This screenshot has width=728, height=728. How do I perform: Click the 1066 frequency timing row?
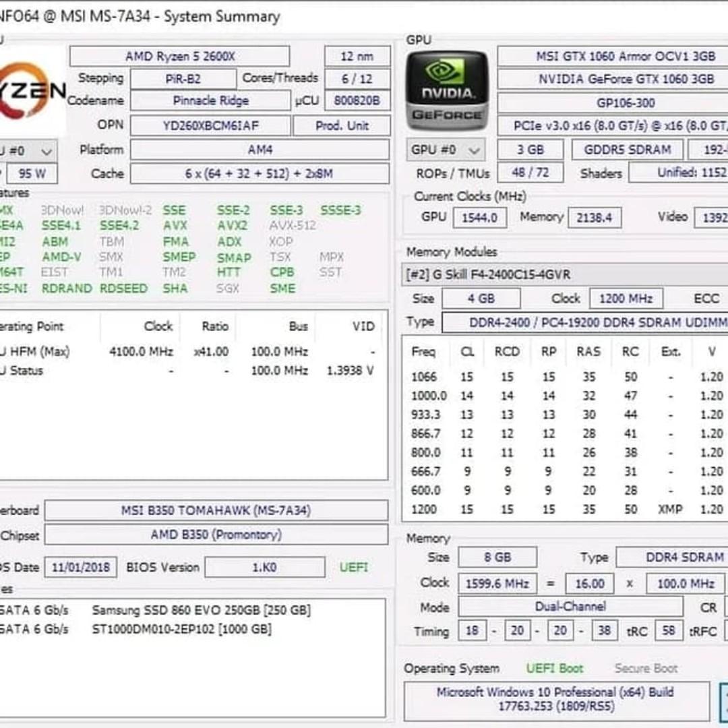point(566,377)
